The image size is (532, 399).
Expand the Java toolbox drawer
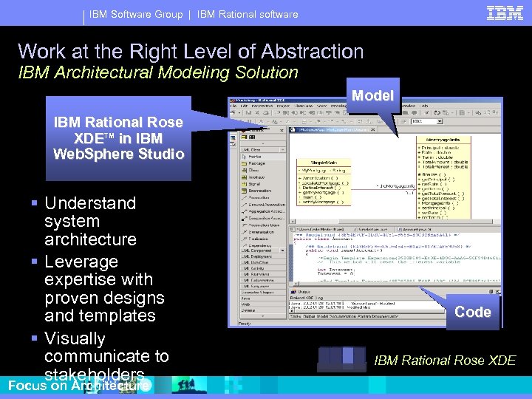[x=262, y=299]
